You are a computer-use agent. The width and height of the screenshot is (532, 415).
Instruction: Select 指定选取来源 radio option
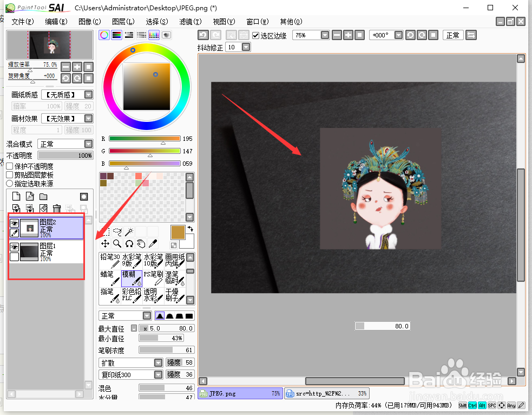[10, 183]
